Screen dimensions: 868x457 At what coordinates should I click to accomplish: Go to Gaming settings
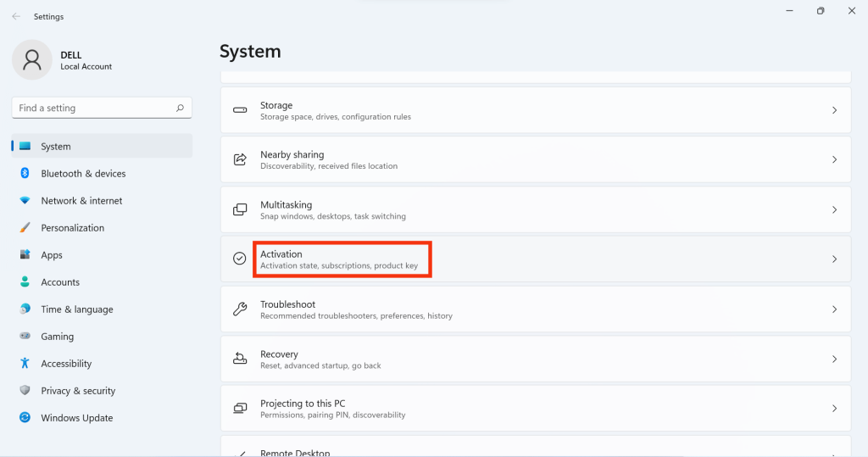pos(102,337)
